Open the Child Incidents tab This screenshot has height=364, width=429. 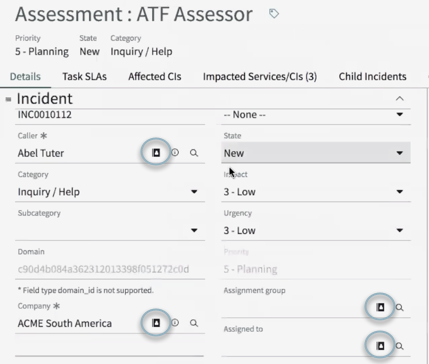click(x=372, y=77)
